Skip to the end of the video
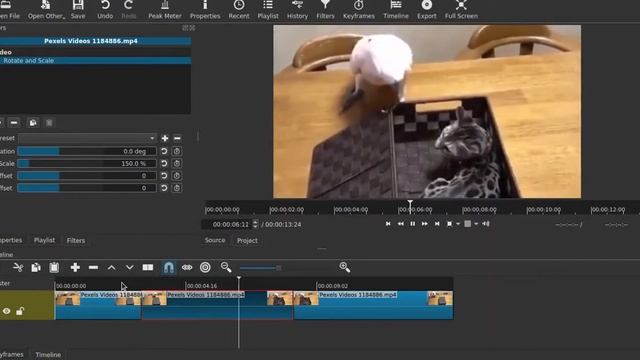The height and width of the screenshot is (360, 640). [437, 224]
